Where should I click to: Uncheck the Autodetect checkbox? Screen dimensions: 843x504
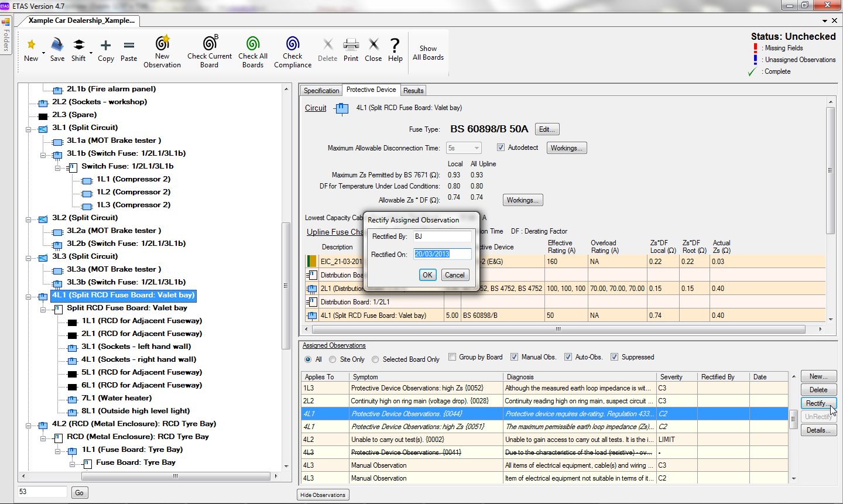(x=501, y=148)
